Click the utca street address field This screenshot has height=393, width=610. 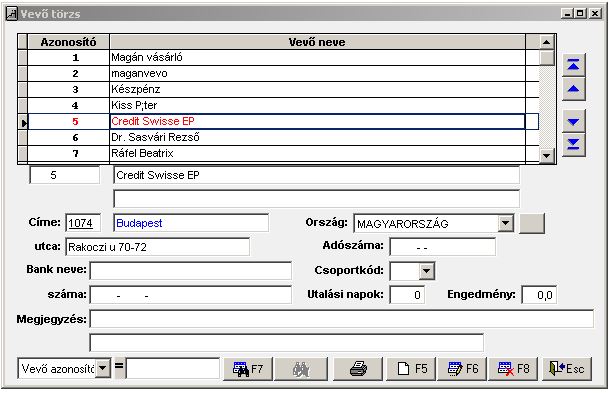pyautogui.click(x=158, y=247)
